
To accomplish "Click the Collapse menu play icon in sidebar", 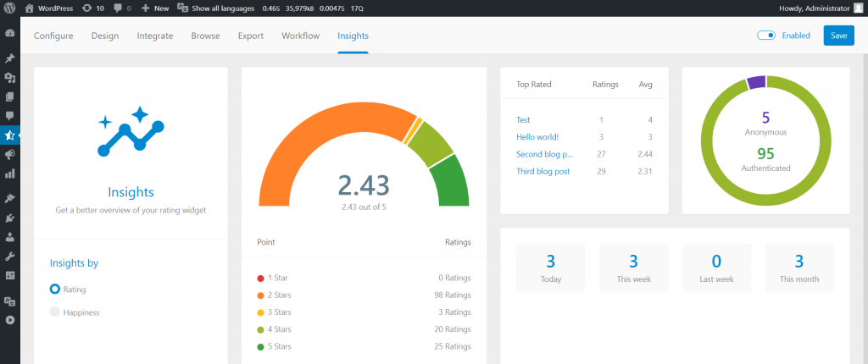I will click(x=9, y=320).
